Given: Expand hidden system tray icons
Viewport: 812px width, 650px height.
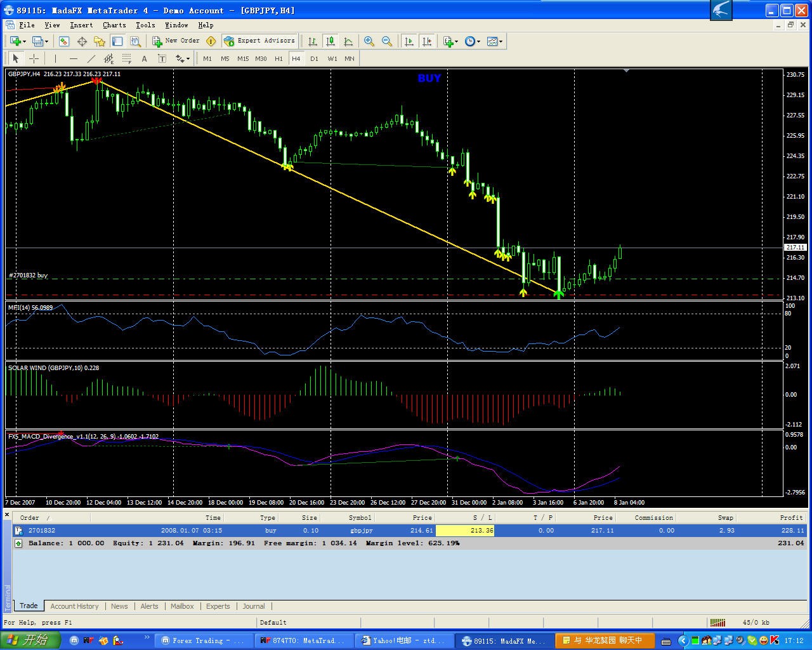Looking at the screenshot, I should [x=683, y=640].
